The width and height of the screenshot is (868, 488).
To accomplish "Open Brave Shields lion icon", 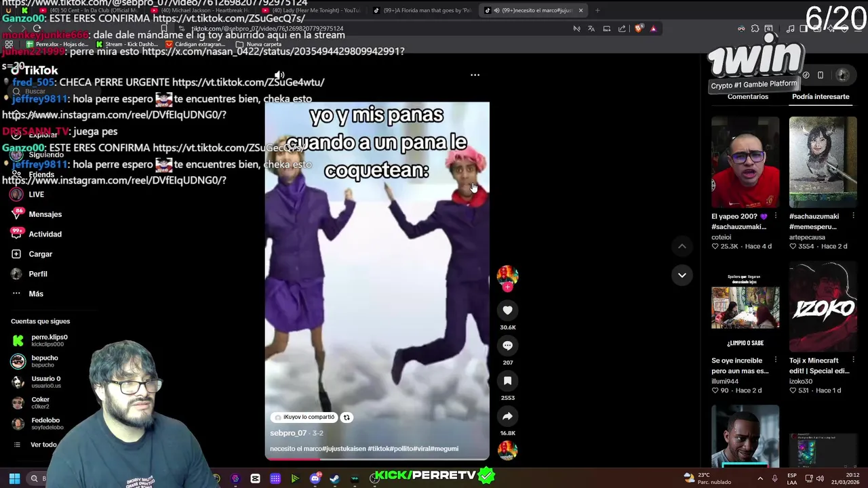I will pos(638,28).
